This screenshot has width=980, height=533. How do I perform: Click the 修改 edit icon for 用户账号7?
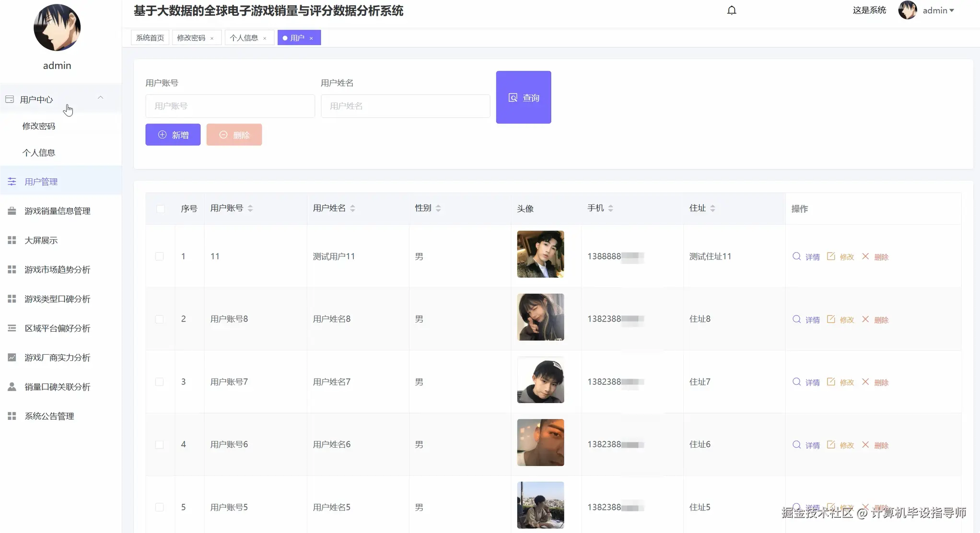pyautogui.click(x=831, y=382)
